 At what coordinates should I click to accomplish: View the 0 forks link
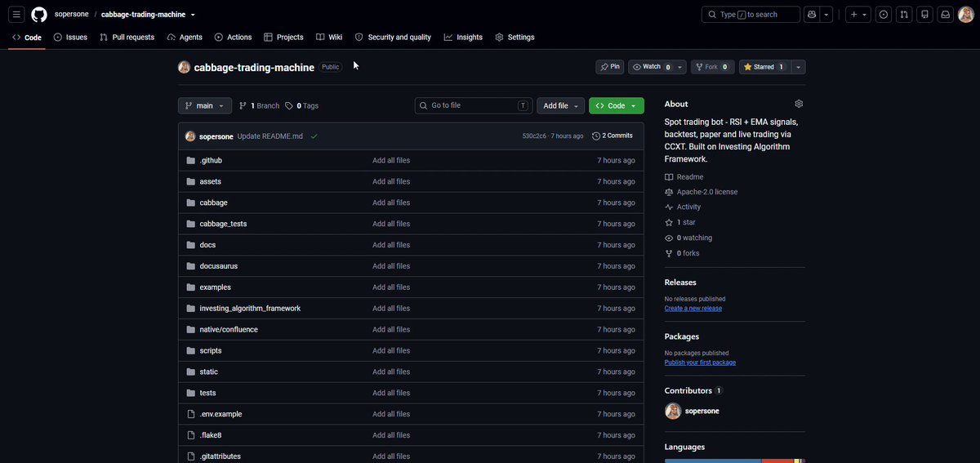pos(682,253)
